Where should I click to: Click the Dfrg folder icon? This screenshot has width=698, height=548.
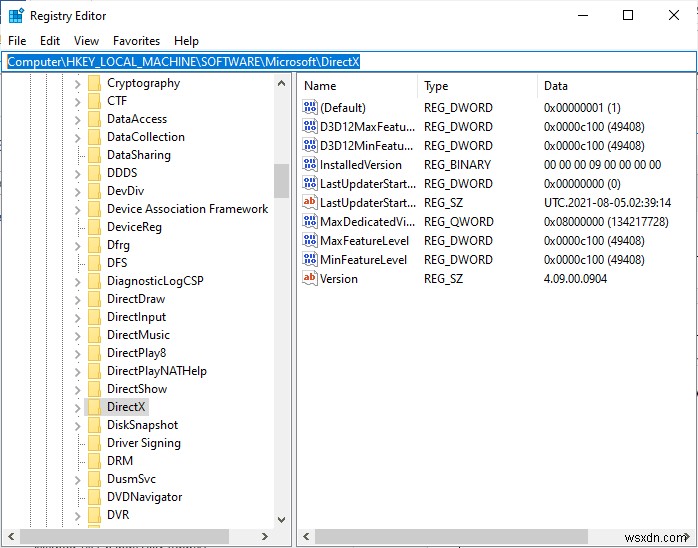[x=94, y=245]
